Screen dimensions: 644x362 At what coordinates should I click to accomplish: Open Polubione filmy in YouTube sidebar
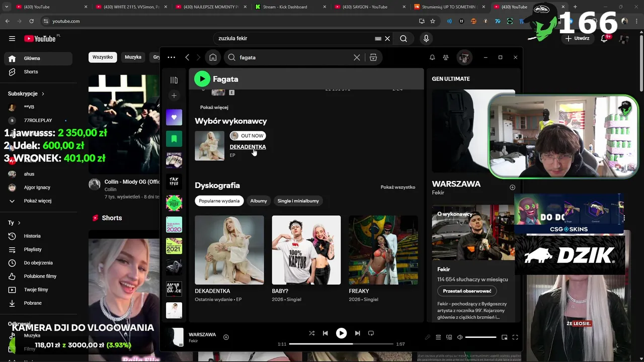(37, 276)
